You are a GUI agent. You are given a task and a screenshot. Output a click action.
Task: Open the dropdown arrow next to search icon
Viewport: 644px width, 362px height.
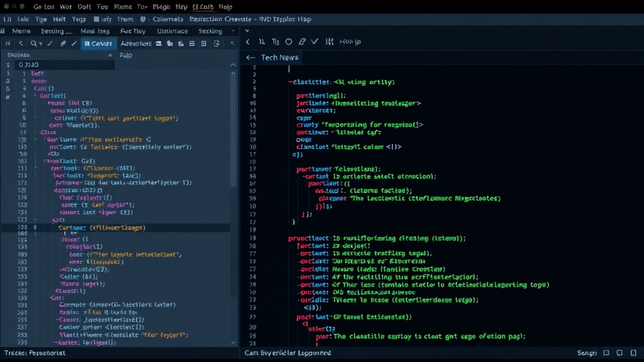coord(41,43)
